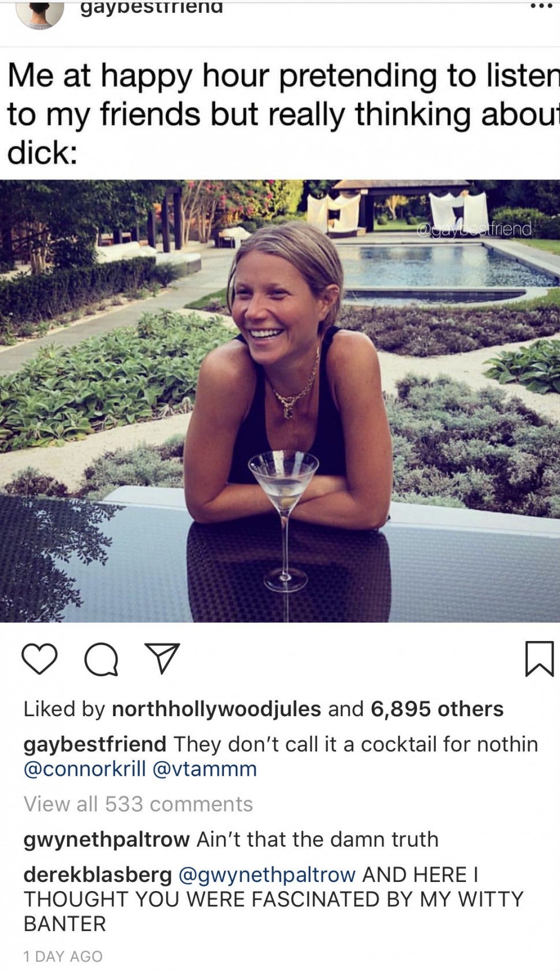Tap the @connorkrill mention
The width and height of the screenshot is (560, 972).
(84, 769)
